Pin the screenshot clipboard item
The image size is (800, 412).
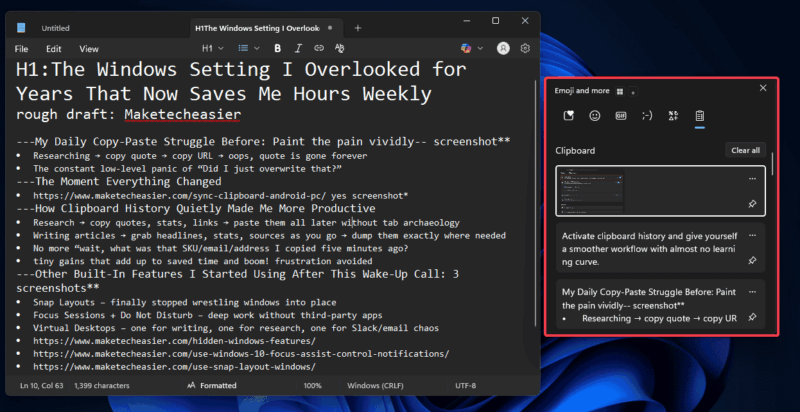pyautogui.click(x=751, y=204)
